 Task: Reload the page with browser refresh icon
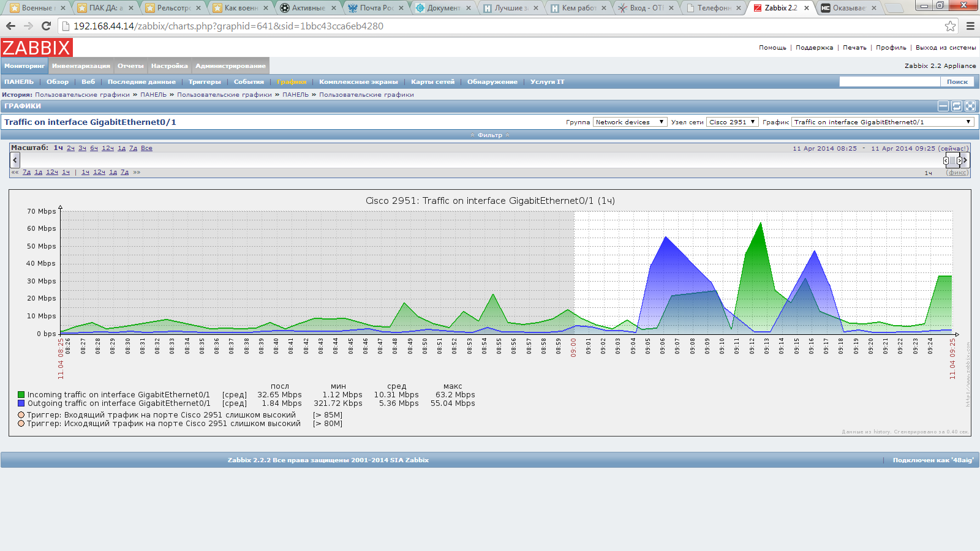point(46,26)
